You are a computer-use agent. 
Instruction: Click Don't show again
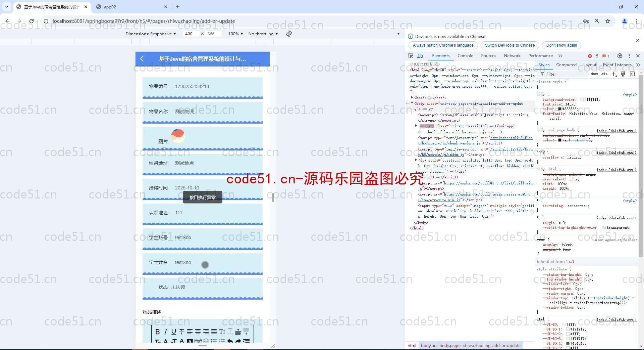tap(561, 45)
